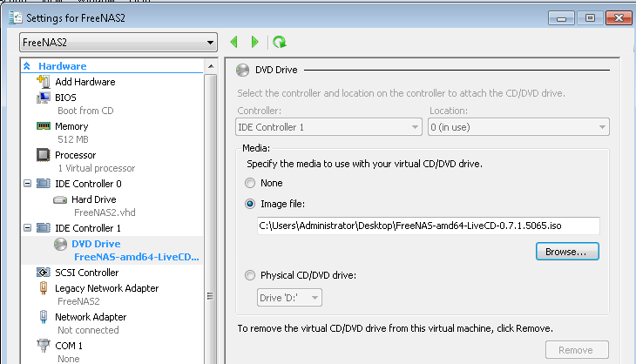Viewport: 636px width, 364px height.
Task: Select the Image file radio button
Action: click(250, 204)
